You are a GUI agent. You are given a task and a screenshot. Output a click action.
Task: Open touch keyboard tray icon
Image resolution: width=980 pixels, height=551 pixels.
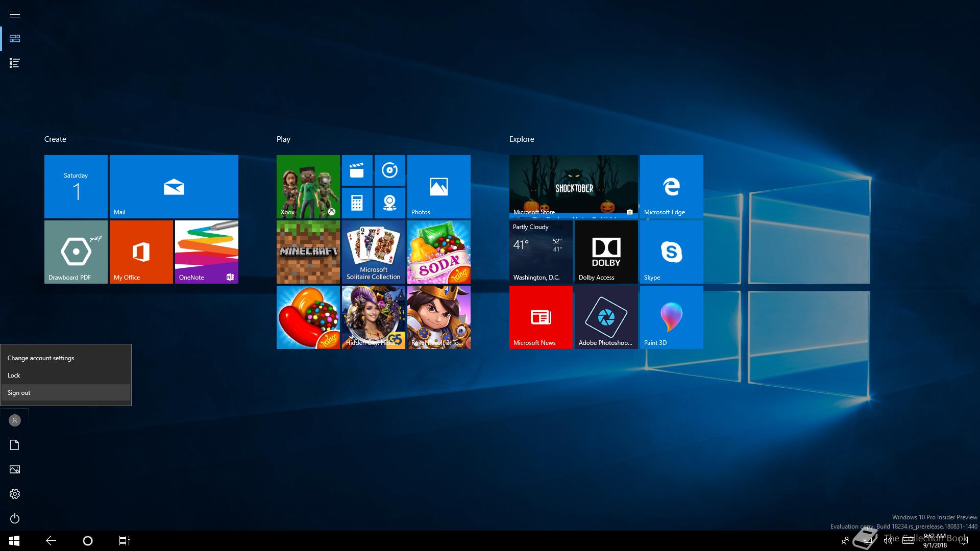tap(909, 541)
